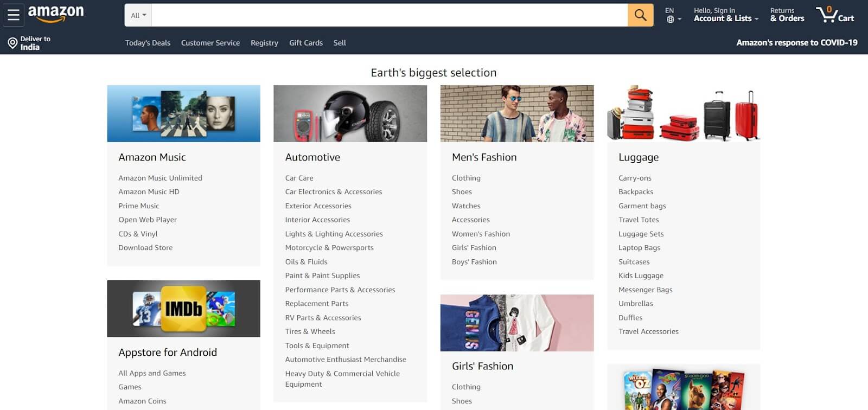This screenshot has width=868, height=410.
Task: Open Automotive Enthusiast Merchandise link
Action: (346, 360)
